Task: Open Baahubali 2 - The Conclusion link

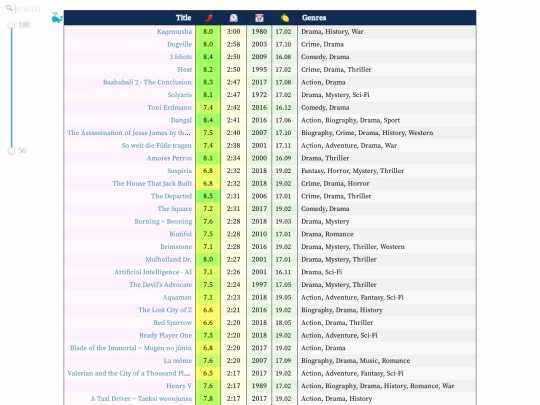Action: coord(147,82)
